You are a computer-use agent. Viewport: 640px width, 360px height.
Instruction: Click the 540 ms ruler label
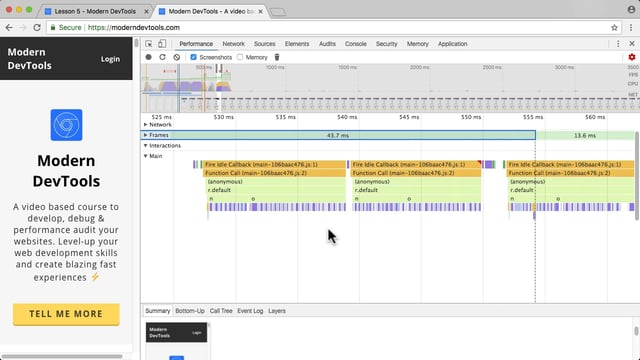click(x=347, y=117)
